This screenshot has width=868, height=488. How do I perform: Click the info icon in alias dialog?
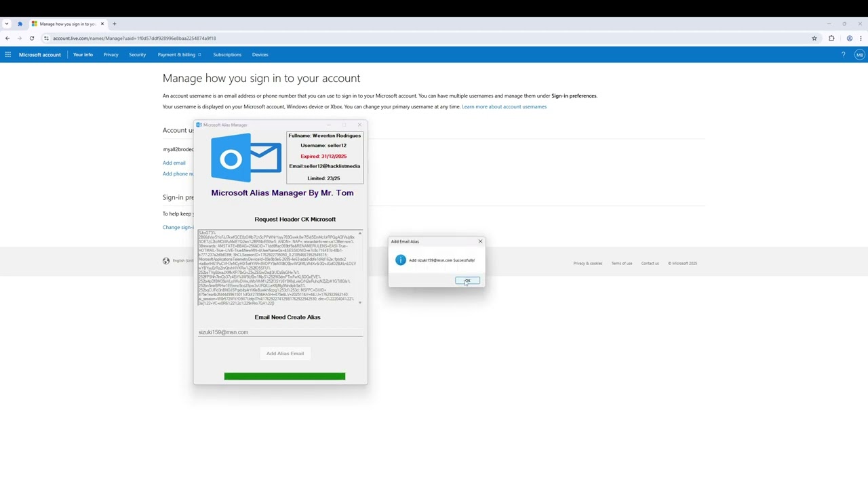click(401, 260)
